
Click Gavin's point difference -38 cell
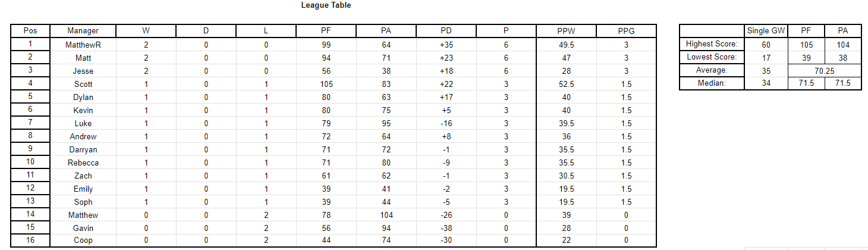tap(446, 228)
